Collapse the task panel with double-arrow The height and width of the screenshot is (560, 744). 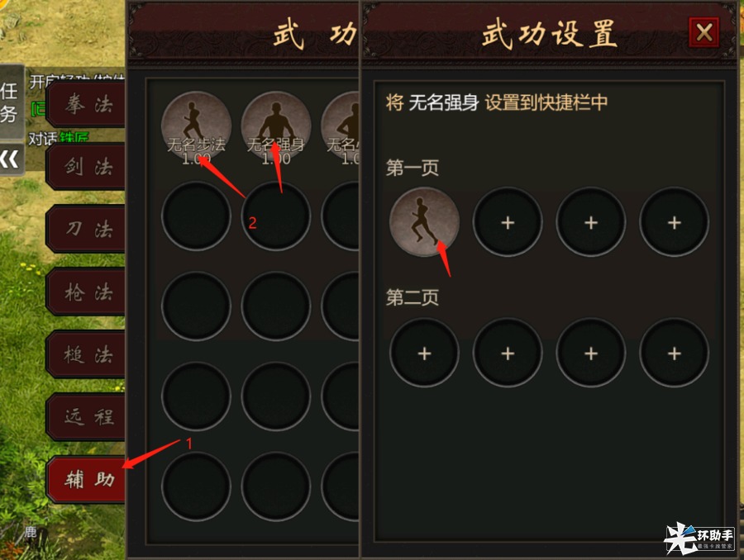point(11,159)
